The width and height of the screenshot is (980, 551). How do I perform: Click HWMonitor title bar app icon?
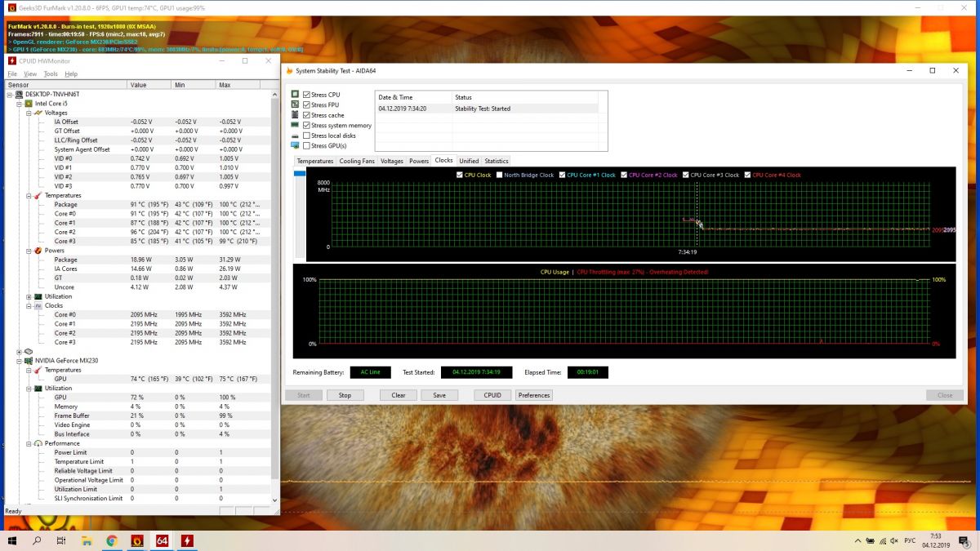pos(11,60)
